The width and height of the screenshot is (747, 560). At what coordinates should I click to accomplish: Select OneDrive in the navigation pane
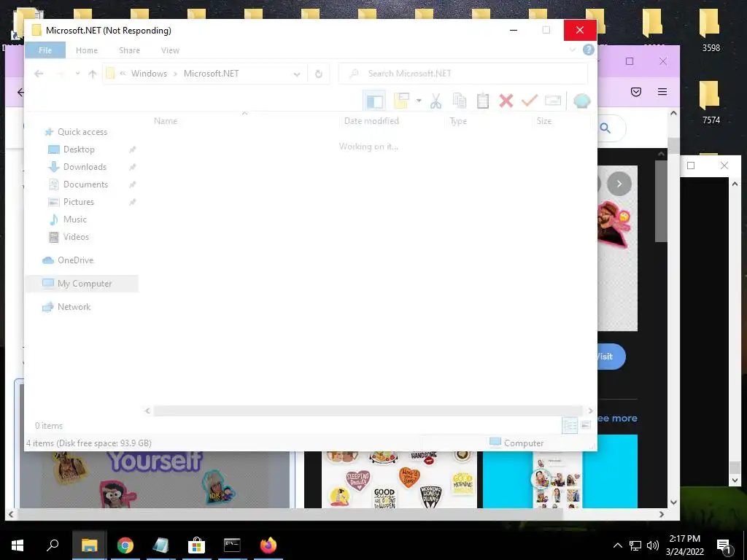coord(75,260)
